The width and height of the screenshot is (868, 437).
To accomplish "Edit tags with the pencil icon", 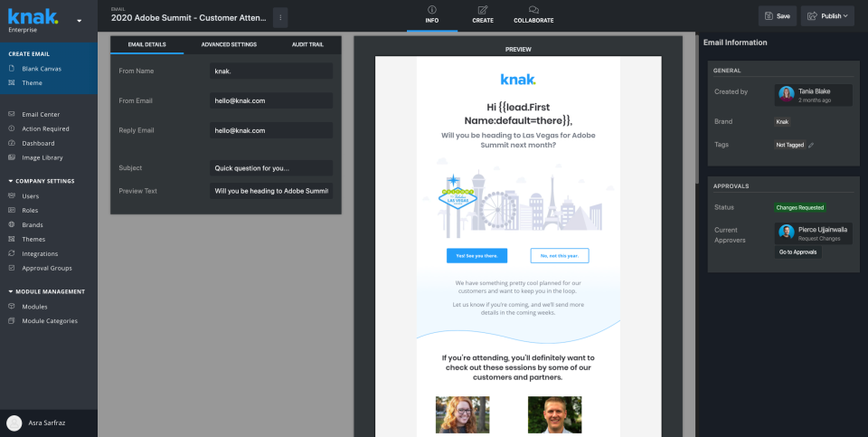I will coord(812,145).
